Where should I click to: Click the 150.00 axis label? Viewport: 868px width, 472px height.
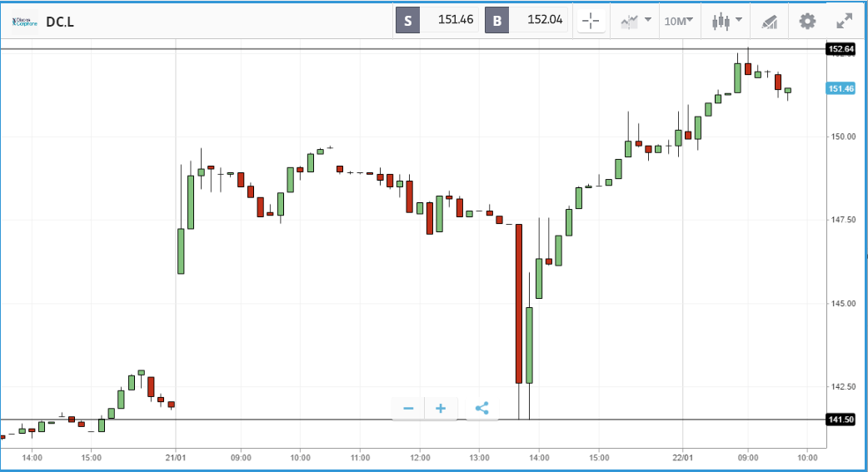click(843, 137)
